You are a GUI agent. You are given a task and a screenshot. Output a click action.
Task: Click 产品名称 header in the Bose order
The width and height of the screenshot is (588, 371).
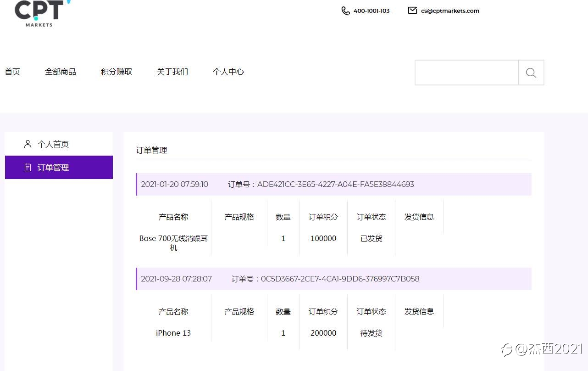tap(173, 217)
